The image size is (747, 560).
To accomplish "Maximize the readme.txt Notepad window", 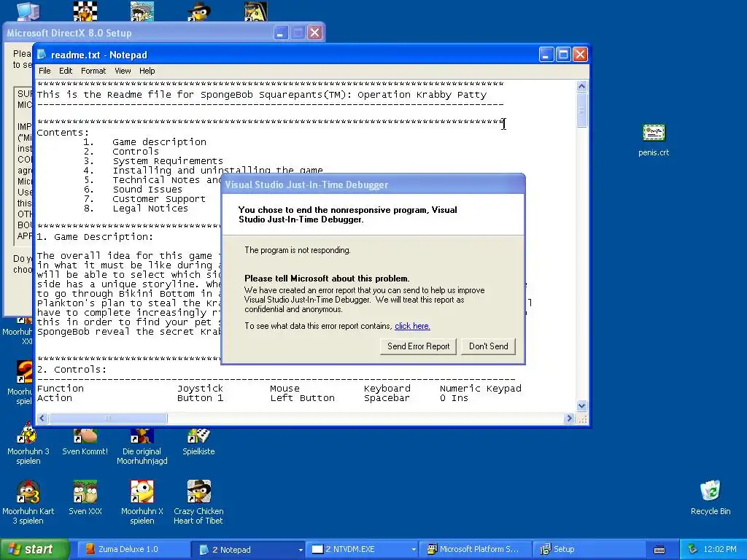I will [x=563, y=55].
